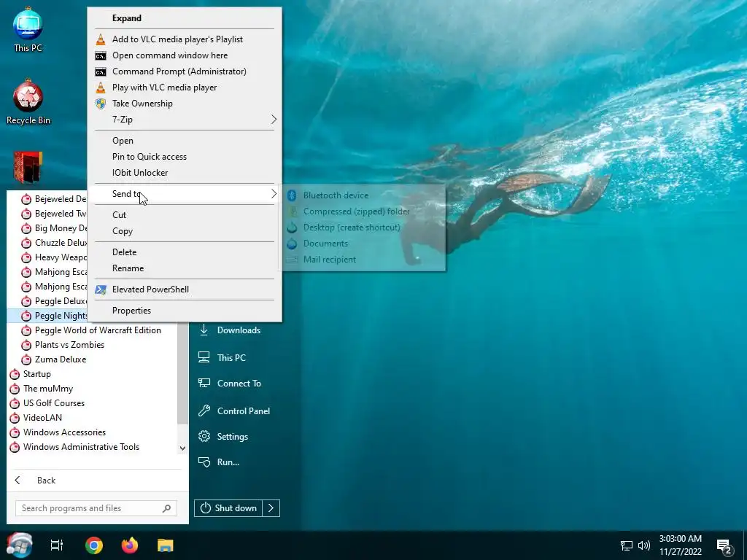The width and height of the screenshot is (747, 560).
Task: Click the shield icon beside Take Ownership
Action: point(101,104)
